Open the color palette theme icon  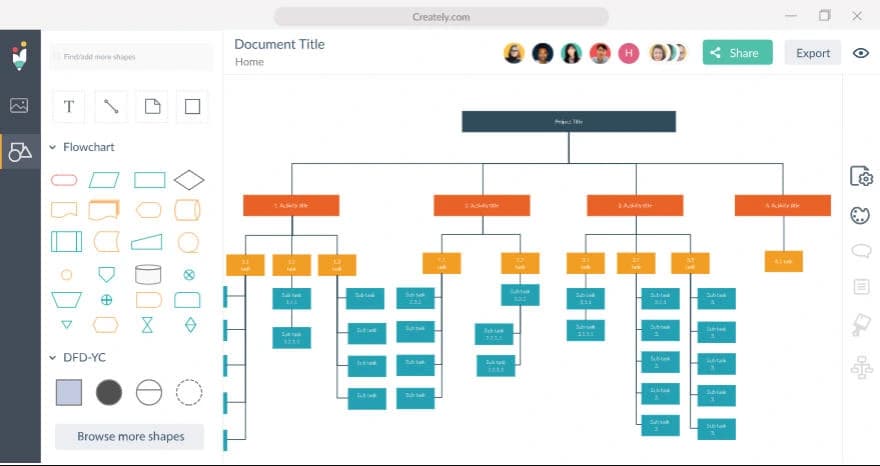[x=860, y=215]
